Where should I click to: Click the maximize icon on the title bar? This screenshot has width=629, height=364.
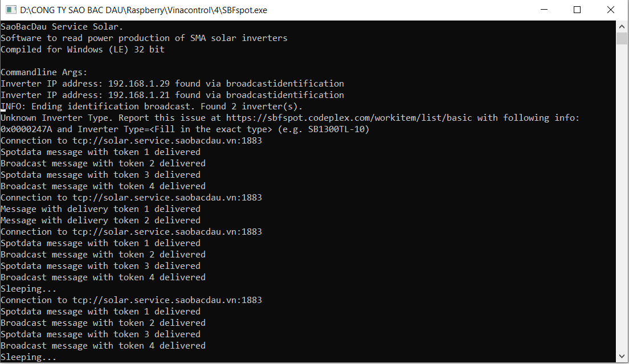point(577,10)
